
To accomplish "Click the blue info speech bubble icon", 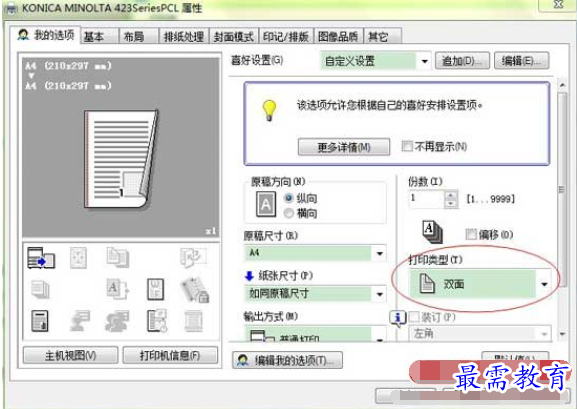I will click(398, 318).
